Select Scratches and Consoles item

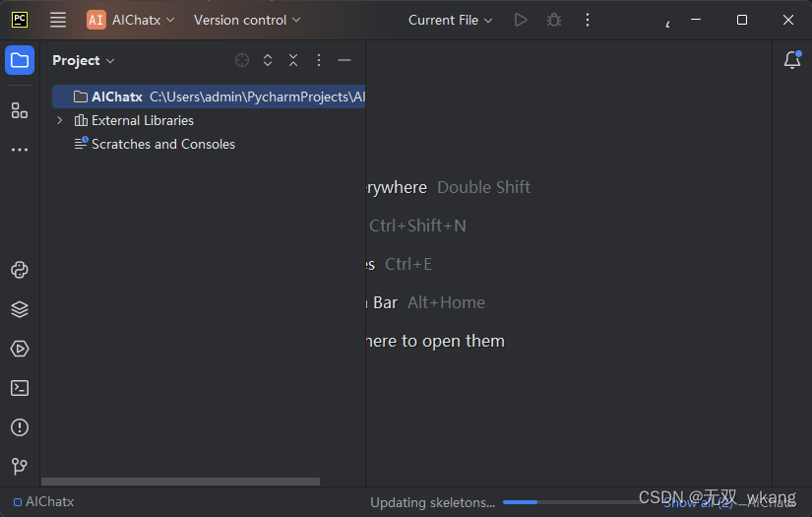(163, 144)
